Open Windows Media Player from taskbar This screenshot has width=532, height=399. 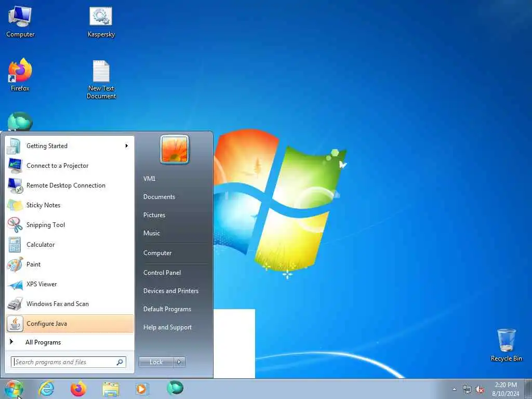click(141, 389)
